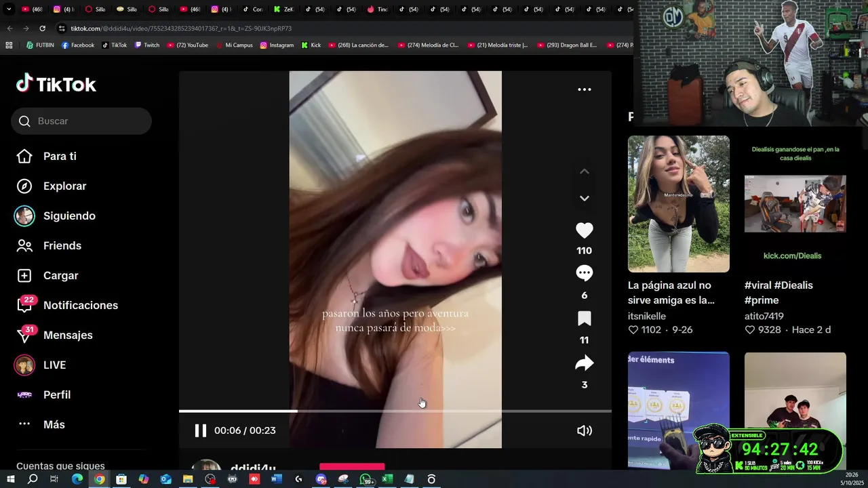
Task: Open comments via speech bubble icon
Action: coord(584,273)
